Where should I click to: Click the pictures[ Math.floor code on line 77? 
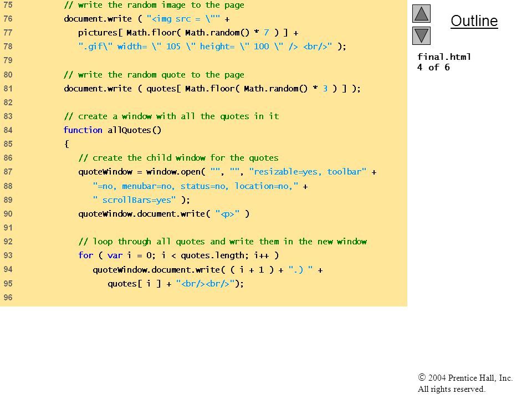click(x=188, y=33)
